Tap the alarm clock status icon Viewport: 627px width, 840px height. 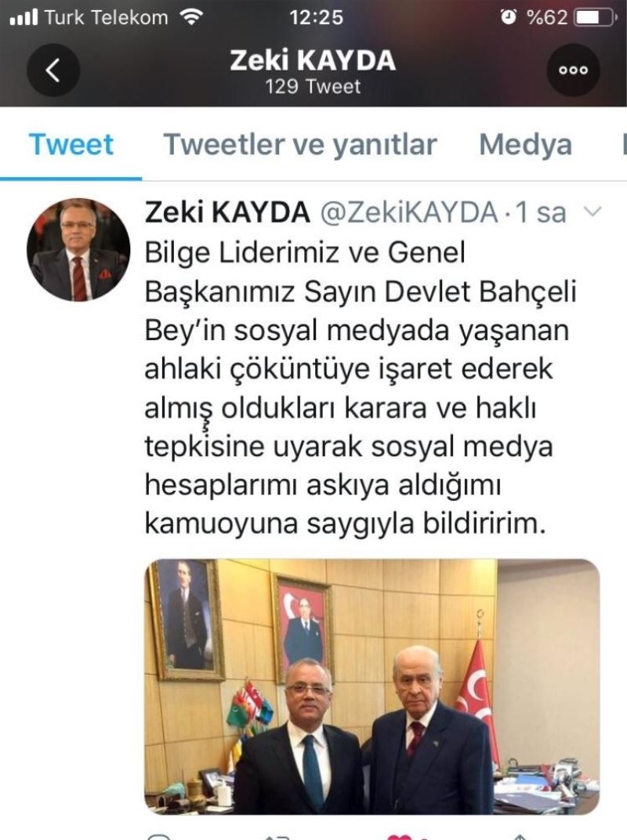pyautogui.click(x=508, y=17)
